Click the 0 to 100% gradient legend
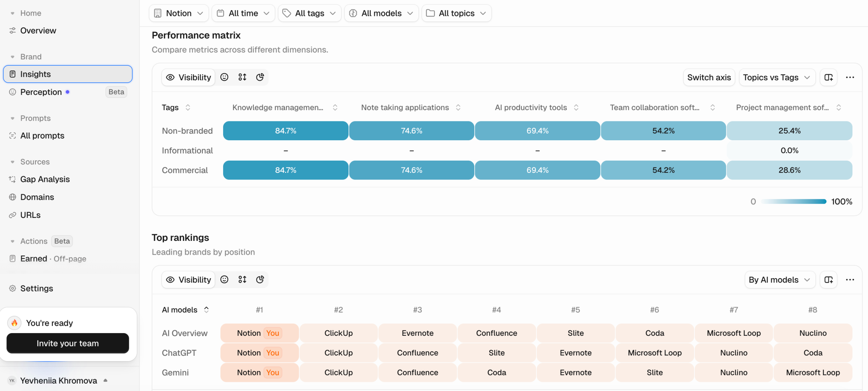 (x=794, y=202)
